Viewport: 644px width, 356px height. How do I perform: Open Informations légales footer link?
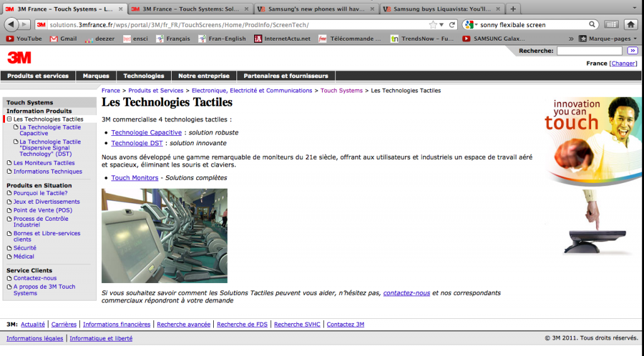[x=35, y=338]
